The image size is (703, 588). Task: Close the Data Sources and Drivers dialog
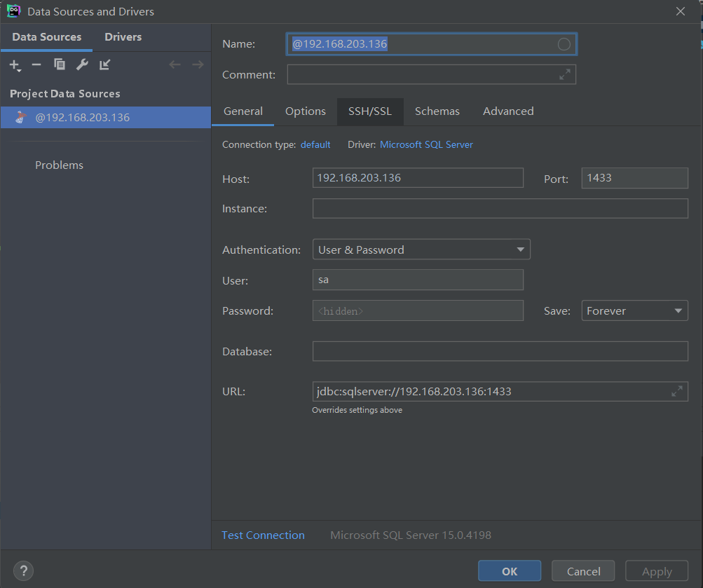click(x=680, y=11)
